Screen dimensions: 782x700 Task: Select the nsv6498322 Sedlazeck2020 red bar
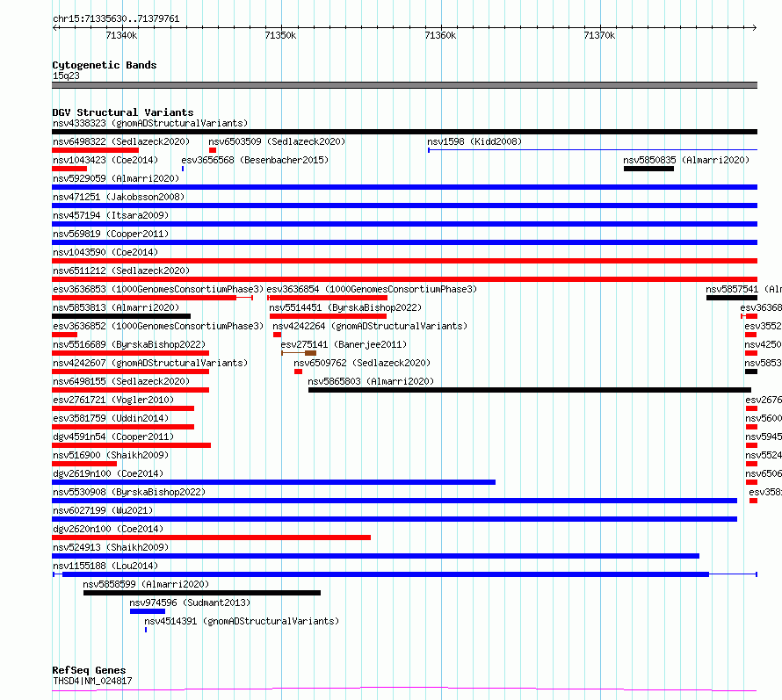(x=95, y=150)
